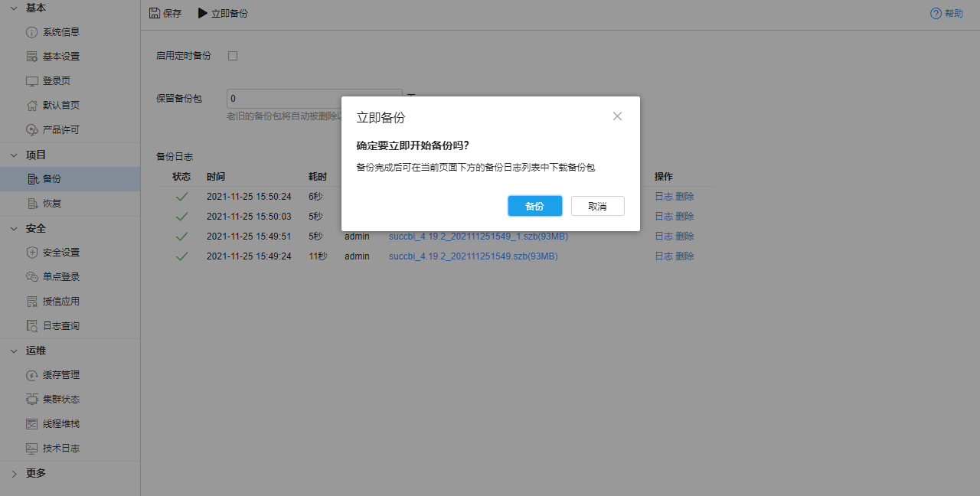Click the 登录页 monitor icon

coord(32,81)
